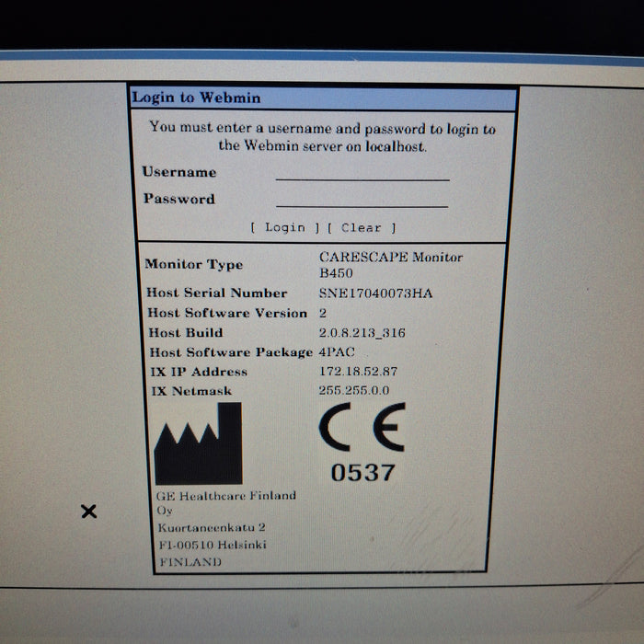
Task: Select the 'Host Serial Number' label
Action: 217,293
